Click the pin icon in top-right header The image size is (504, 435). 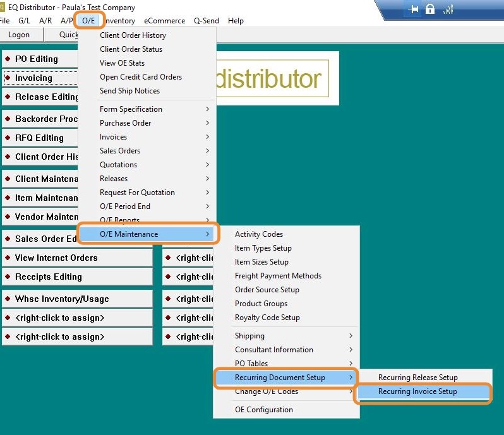click(413, 9)
